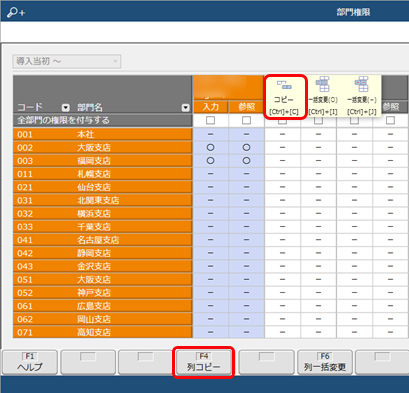
Task: Select the 061 広島支店 department row
Action: pyautogui.click(x=103, y=306)
